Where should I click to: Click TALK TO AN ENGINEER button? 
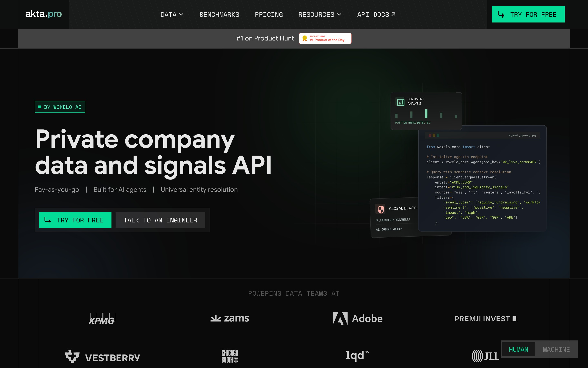click(160, 220)
